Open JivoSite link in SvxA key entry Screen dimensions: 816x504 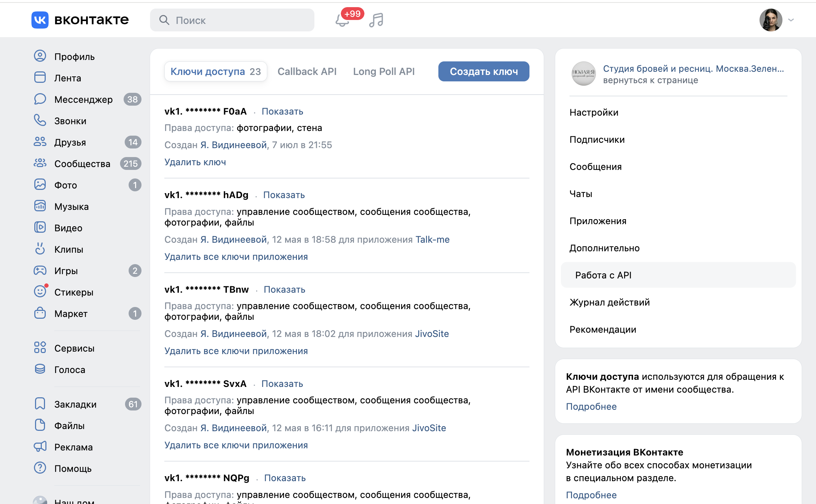pos(429,428)
